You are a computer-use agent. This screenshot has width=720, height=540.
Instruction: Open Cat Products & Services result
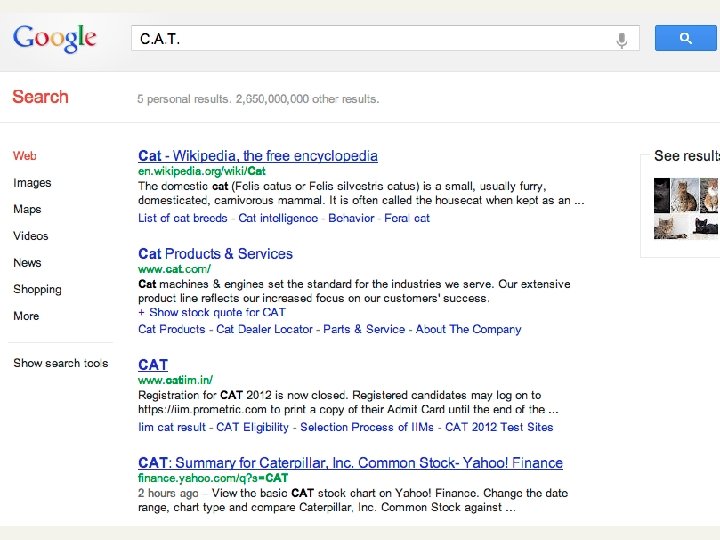pyautogui.click(x=215, y=253)
